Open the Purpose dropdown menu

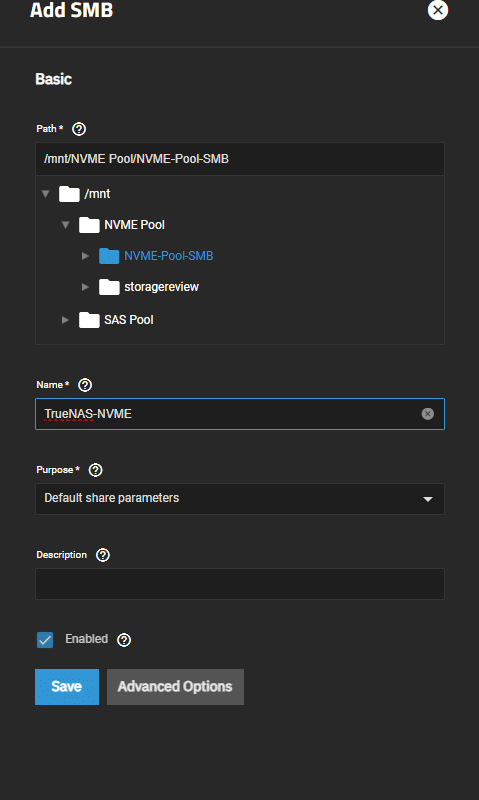[x=240, y=499]
